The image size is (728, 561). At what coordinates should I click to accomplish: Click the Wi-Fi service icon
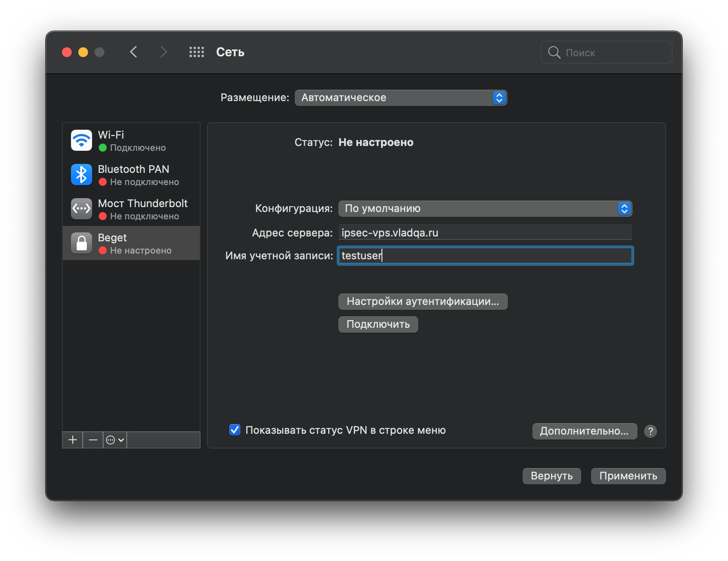click(x=82, y=140)
